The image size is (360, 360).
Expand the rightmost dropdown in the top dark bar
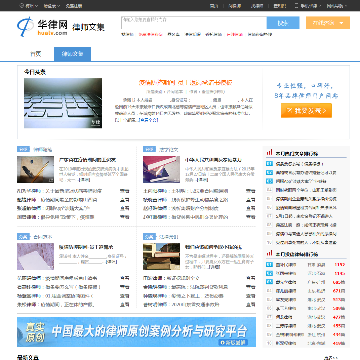[x=336, y=6]
